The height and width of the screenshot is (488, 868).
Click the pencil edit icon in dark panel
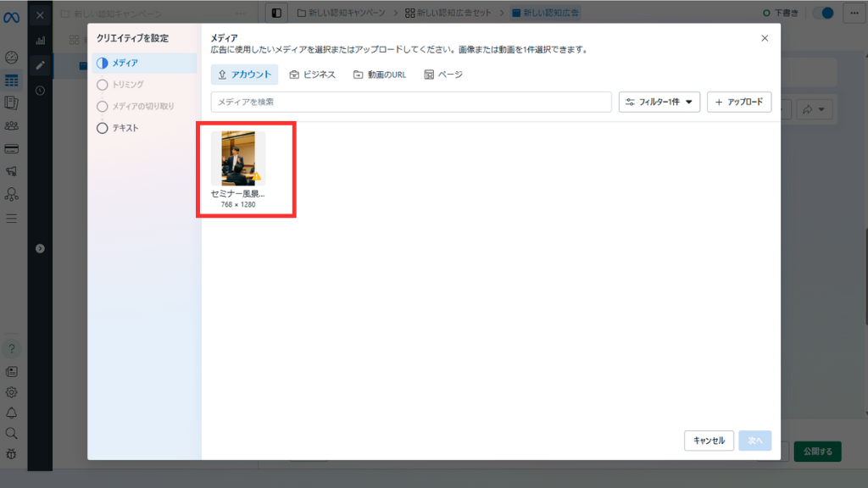point(40,65)
